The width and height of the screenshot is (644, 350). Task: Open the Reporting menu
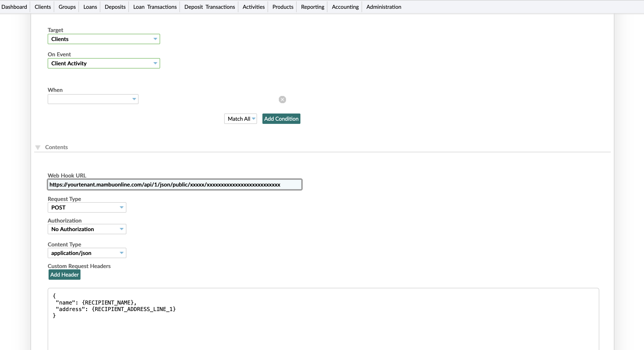pos(312,7)
